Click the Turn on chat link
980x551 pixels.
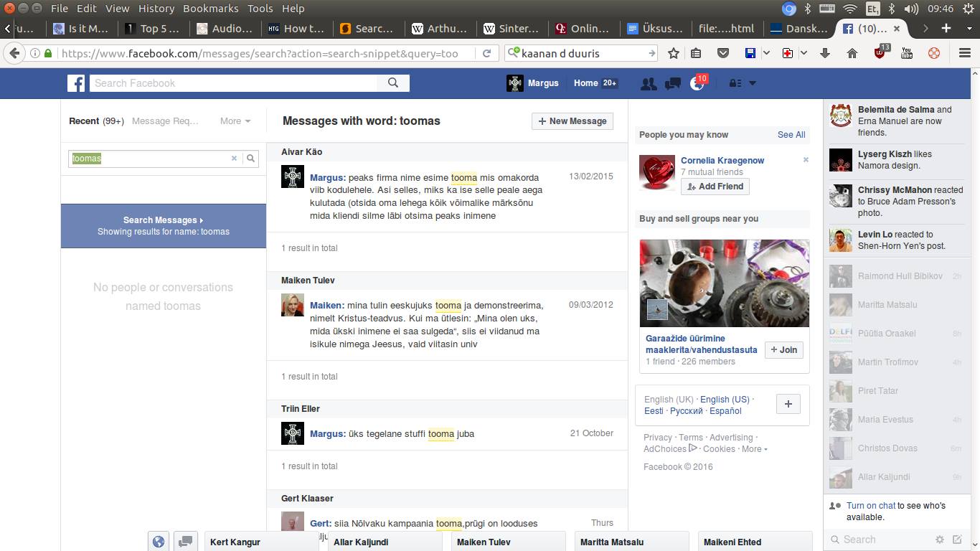871,506
